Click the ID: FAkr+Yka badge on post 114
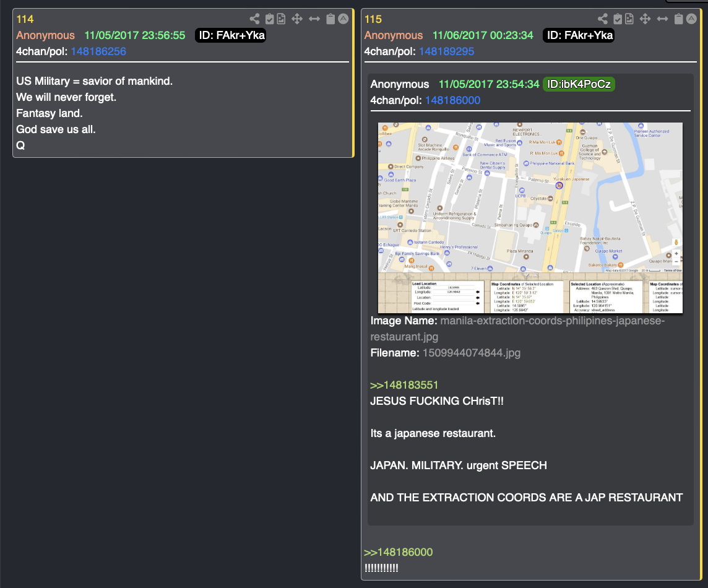Viewport: 708px width, 588px height. (231, 35)
